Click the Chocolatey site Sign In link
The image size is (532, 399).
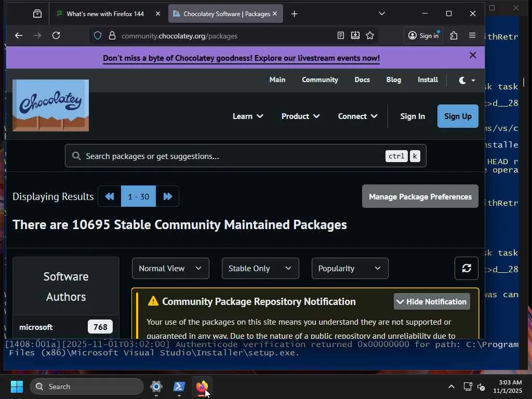coord(413,116)
